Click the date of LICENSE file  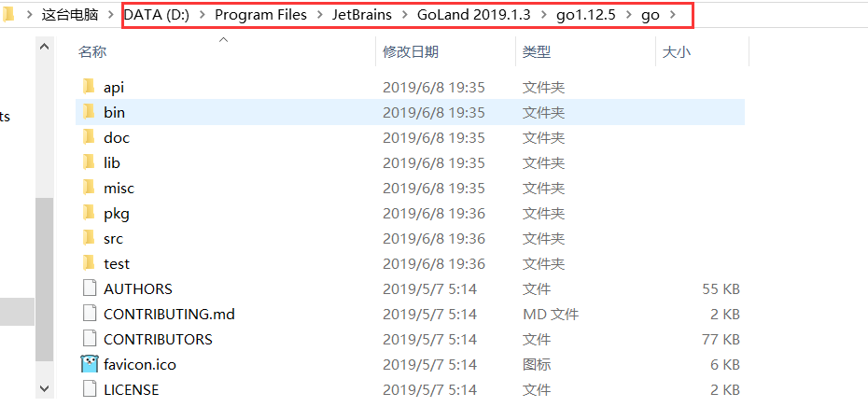tap(429, 390)
